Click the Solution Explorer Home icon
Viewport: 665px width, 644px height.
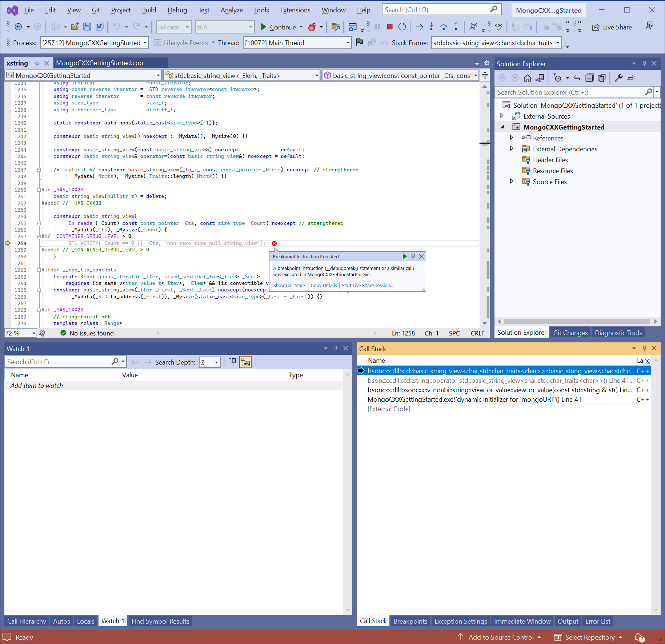click(527, 78)
